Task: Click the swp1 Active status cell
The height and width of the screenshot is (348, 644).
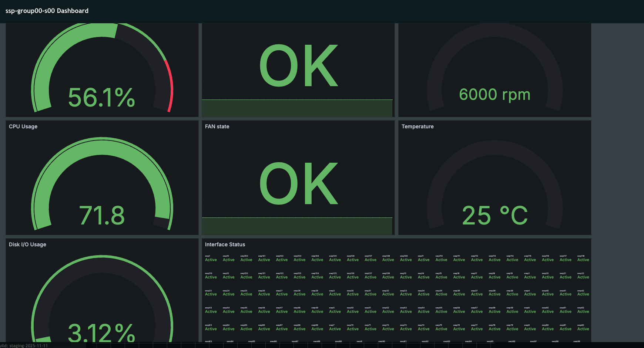Action: click(x=211, y=260)
